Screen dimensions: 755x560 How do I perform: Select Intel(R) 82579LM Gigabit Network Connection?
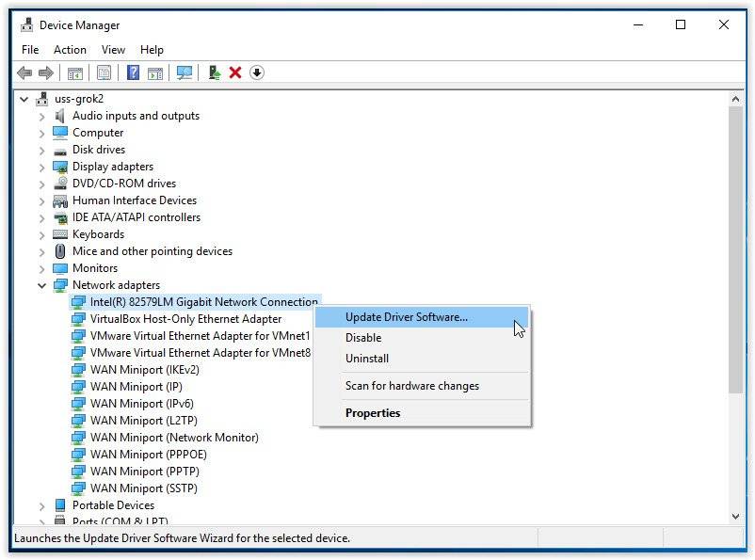pos(203,302)
